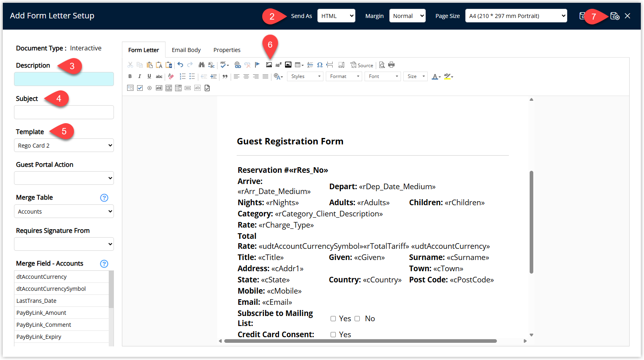This screenshot has height=360, width=644.
Task: Expand the Page Size dropdown
Action: (x=516, y=16)
